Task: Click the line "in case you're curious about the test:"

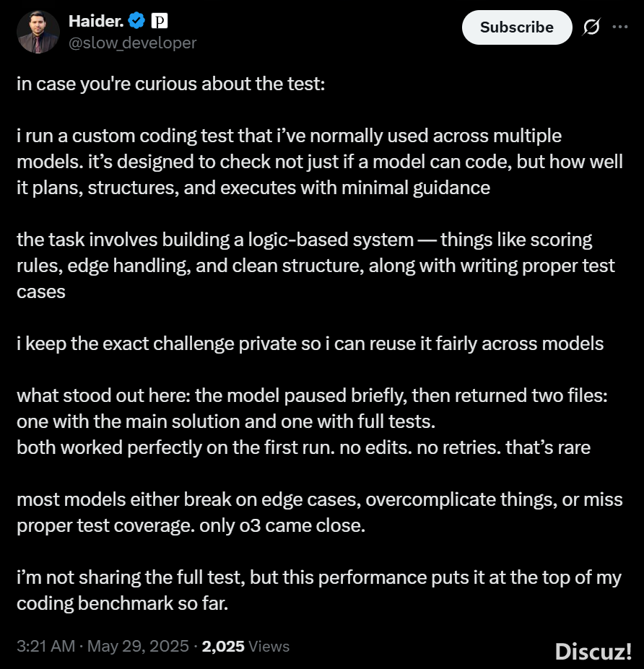Action: click(x=171, y=84)
